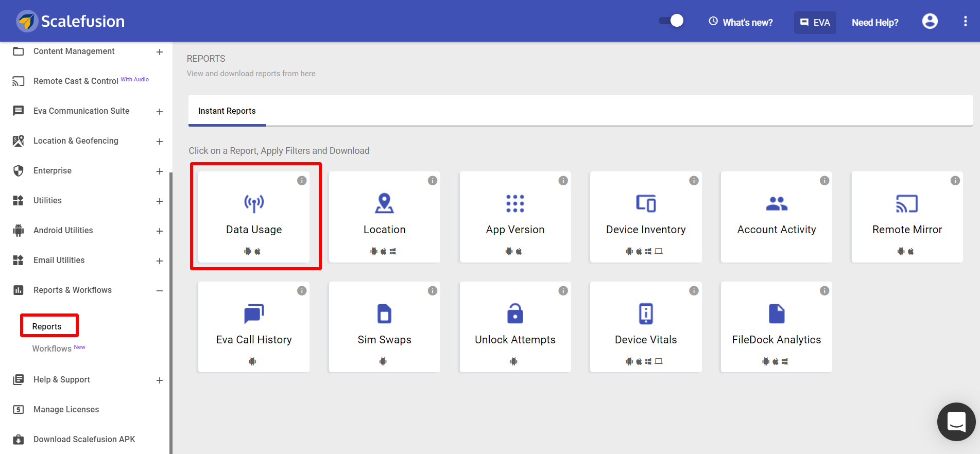Open Workflows submenu item
The height and width of the screenshot is (454, 980).
click(52, 348)
